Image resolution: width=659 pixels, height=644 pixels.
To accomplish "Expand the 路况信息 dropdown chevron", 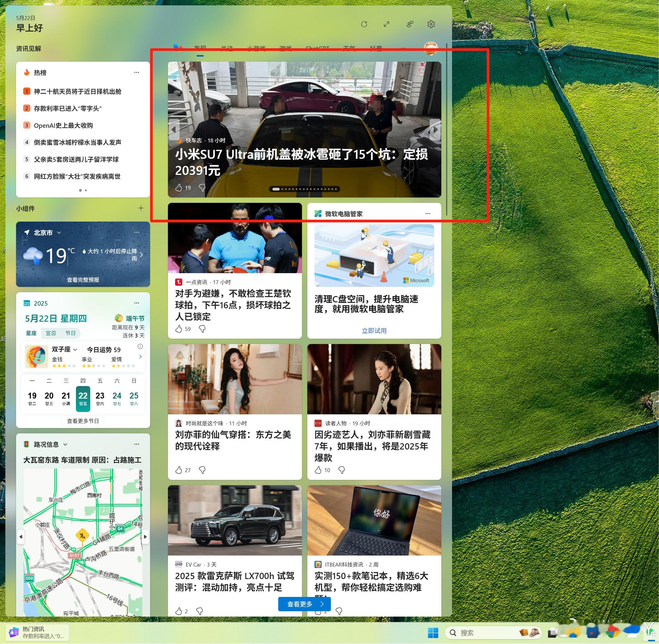I will click(65, 444).
